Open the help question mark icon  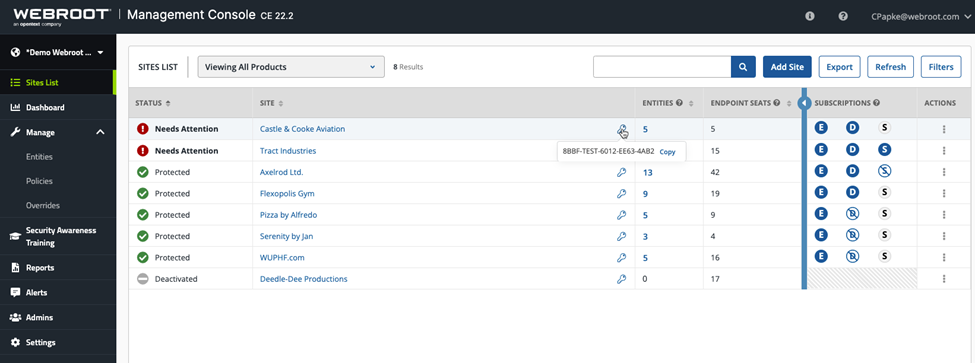[x=843, y=17]
